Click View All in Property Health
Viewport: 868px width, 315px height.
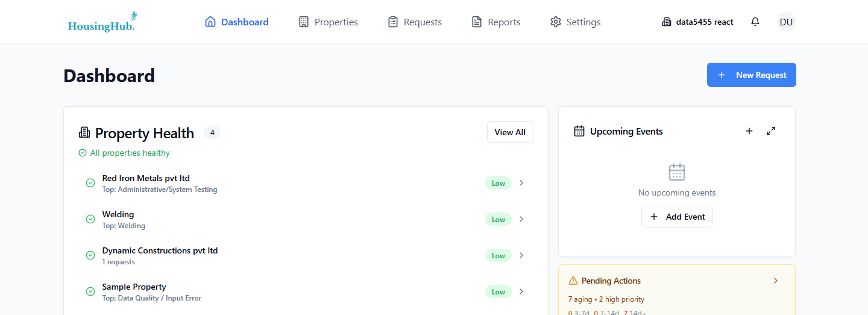510,132
